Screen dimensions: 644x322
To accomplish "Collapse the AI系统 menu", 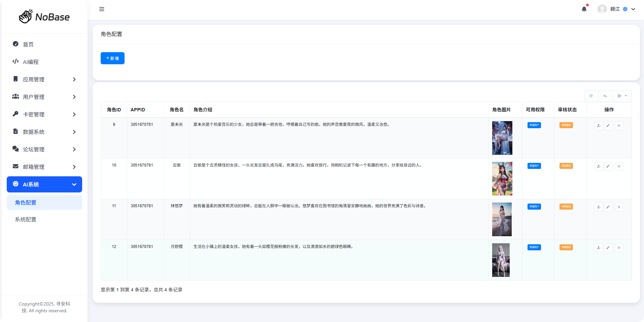I will tap(44, 184).
